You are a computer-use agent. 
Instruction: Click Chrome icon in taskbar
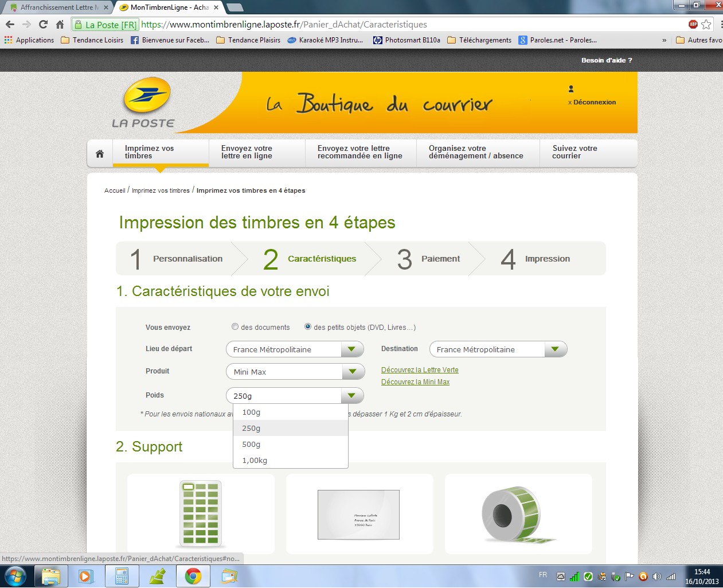(193, 576)
